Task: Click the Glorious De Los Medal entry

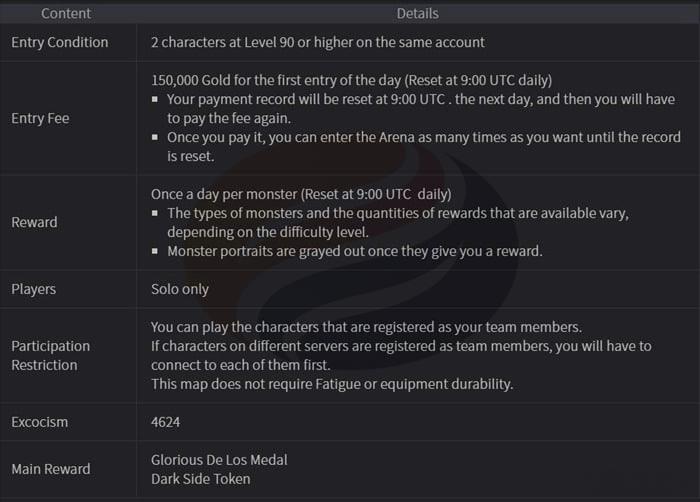Action: [219, 460]
